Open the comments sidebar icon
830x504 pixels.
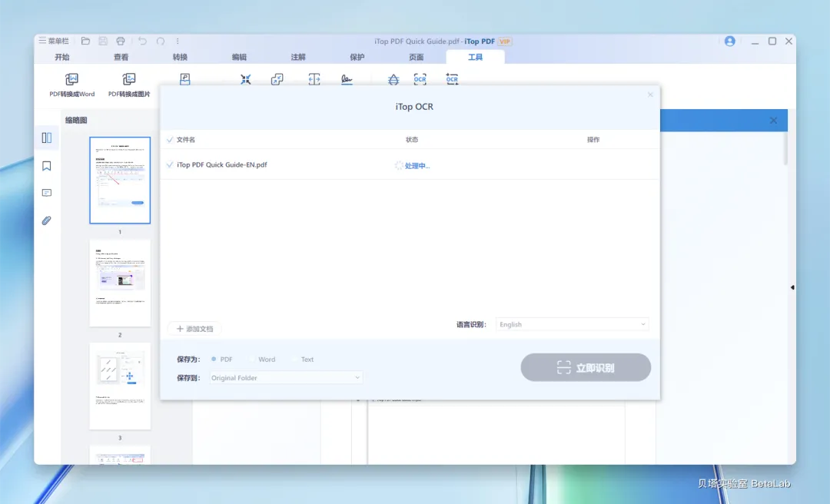[x=47, y=193]
